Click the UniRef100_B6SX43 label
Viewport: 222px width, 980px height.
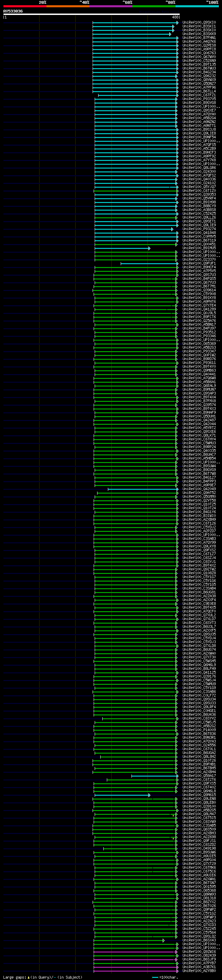pos(199,940)
